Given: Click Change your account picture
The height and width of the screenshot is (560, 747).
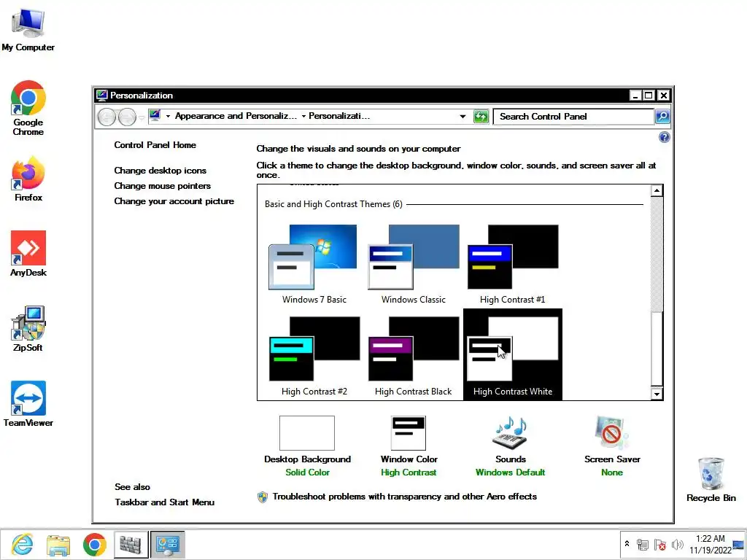Looking at the screenshot, I should pos(174,201).
